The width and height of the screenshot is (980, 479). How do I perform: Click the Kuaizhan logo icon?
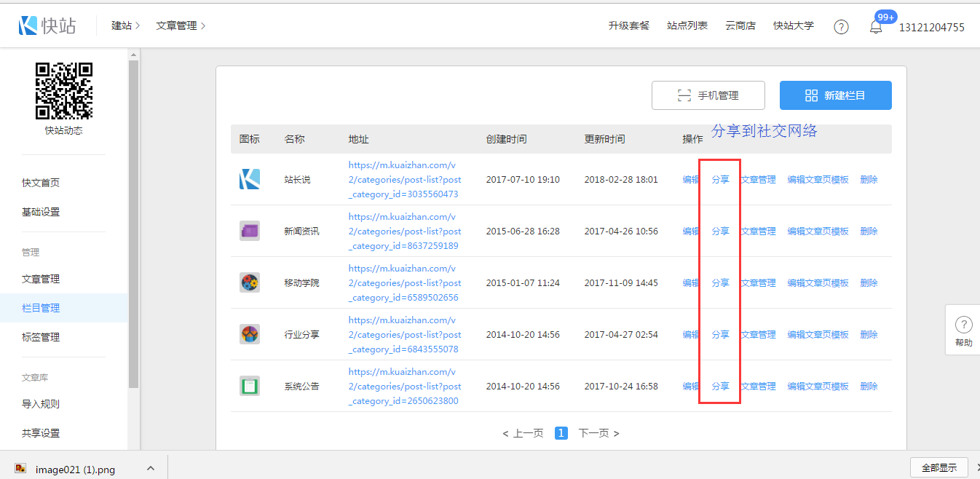pos(28,25)
